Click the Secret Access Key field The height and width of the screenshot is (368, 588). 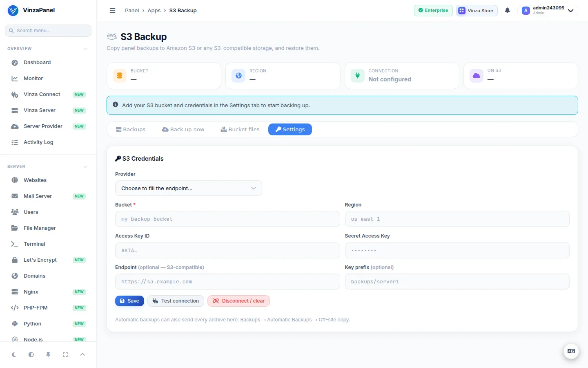pos(457,251)
